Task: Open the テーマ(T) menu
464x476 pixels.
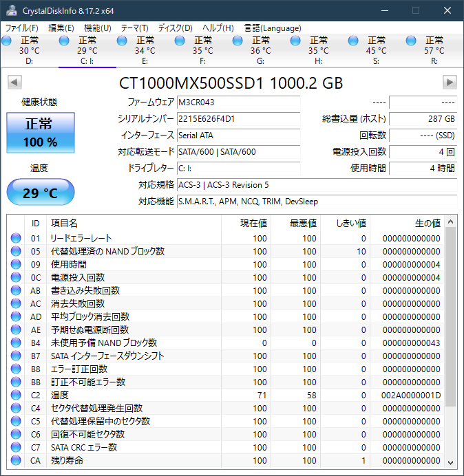Action: (x=134, y=28)
